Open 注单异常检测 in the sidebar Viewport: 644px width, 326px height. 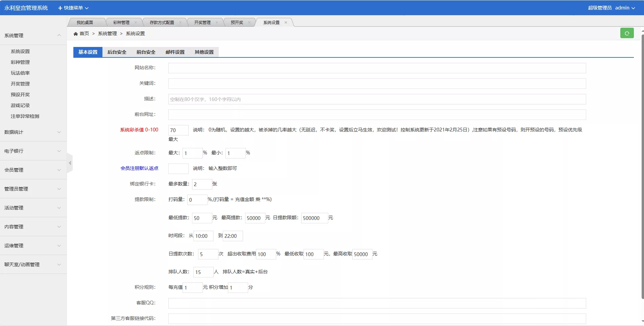tap(25, 116)
